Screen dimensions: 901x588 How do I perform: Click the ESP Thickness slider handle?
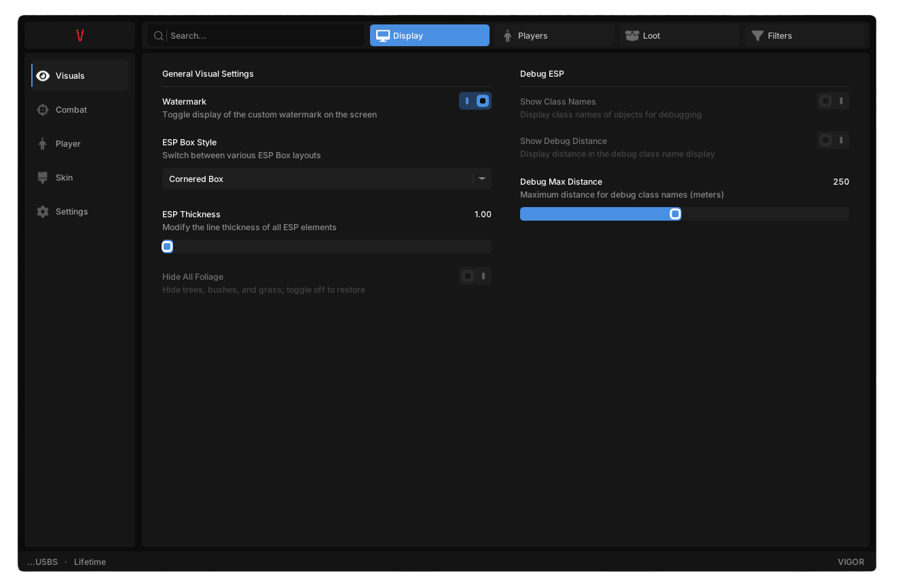point(168,246)
